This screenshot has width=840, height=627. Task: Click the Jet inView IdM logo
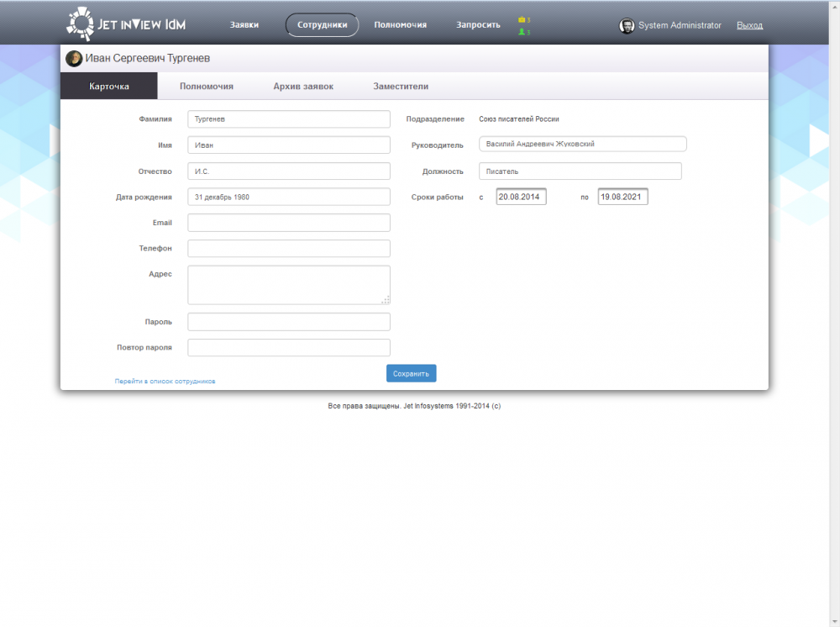tap(126, 24)
